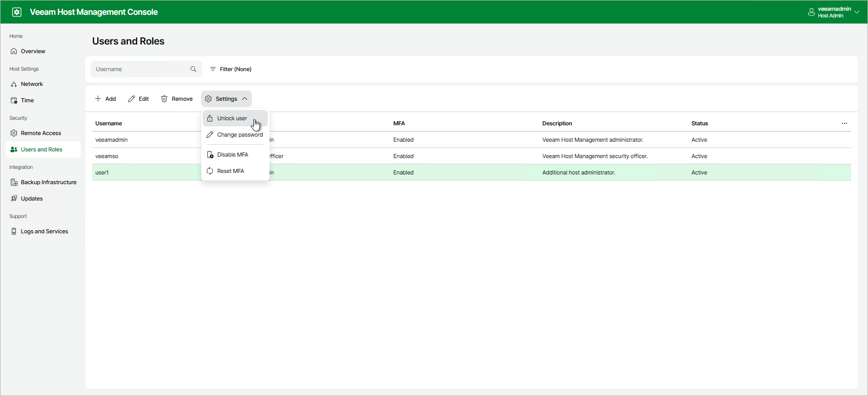Expand the veeamadmin account dropdown chevron
The height and width of the screenshot is (396, 868).
pos(857,12)
